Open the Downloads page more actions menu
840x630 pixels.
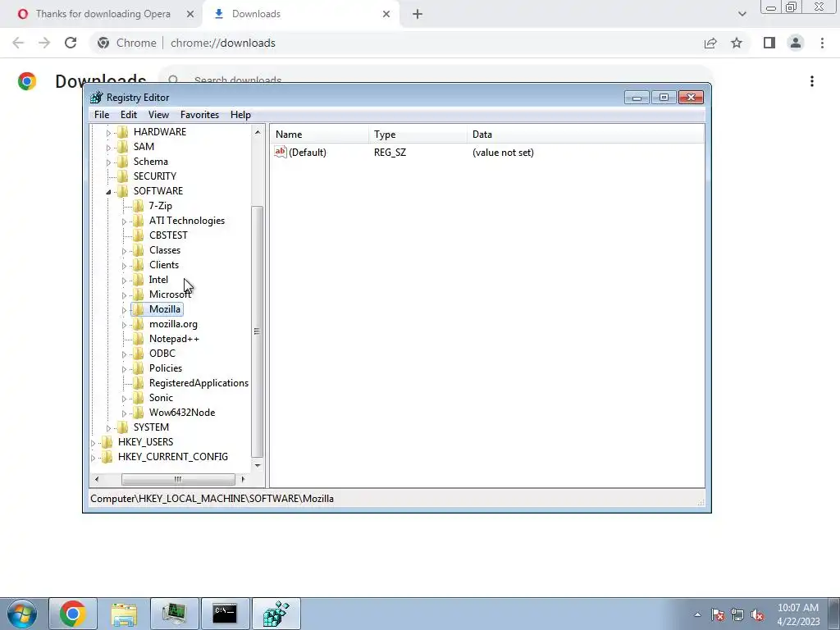point(812,81)
